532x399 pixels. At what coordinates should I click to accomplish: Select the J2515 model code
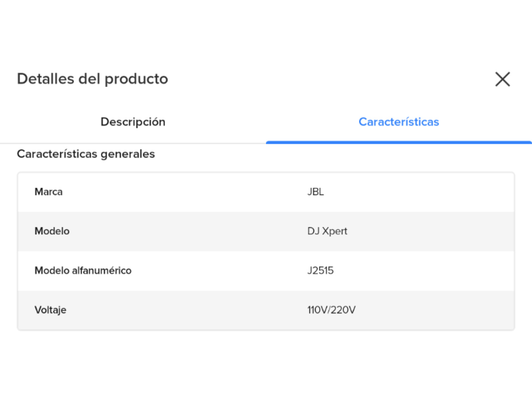[320, 271]
